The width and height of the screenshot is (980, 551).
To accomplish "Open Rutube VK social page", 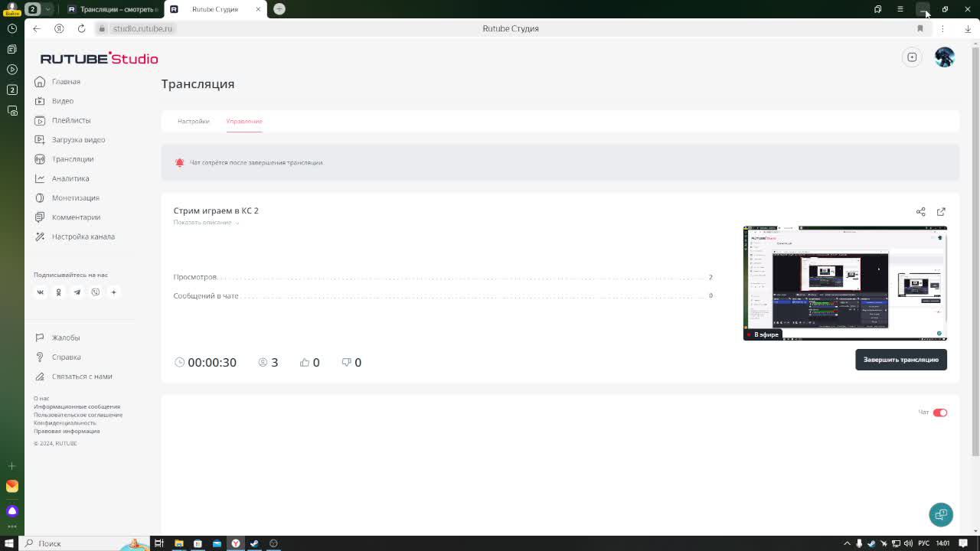I will tap(41, 292).
